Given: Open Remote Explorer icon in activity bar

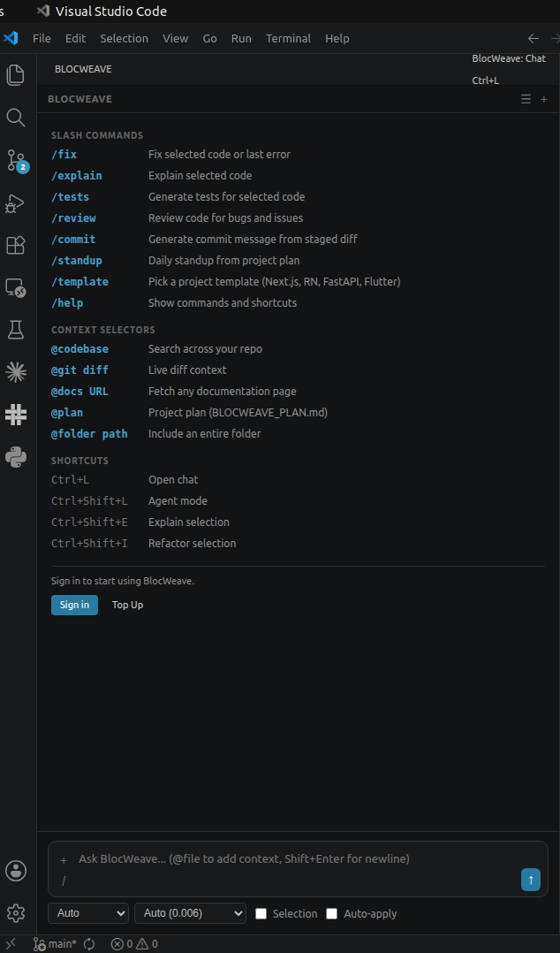Looking at the screenshot, I should (16, 287).
